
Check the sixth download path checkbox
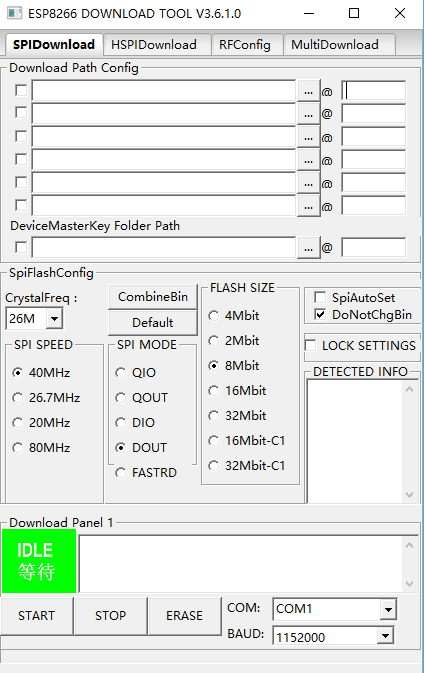[21, 205]
